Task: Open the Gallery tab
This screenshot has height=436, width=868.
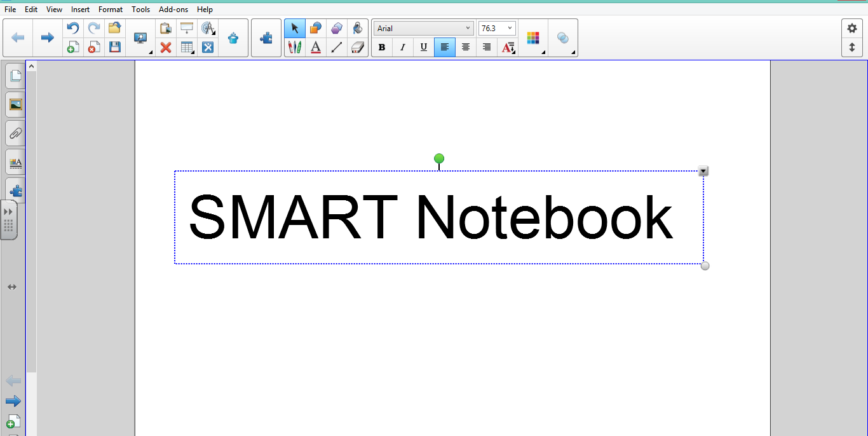Action: pyautogui.click(x=15, y=105)
